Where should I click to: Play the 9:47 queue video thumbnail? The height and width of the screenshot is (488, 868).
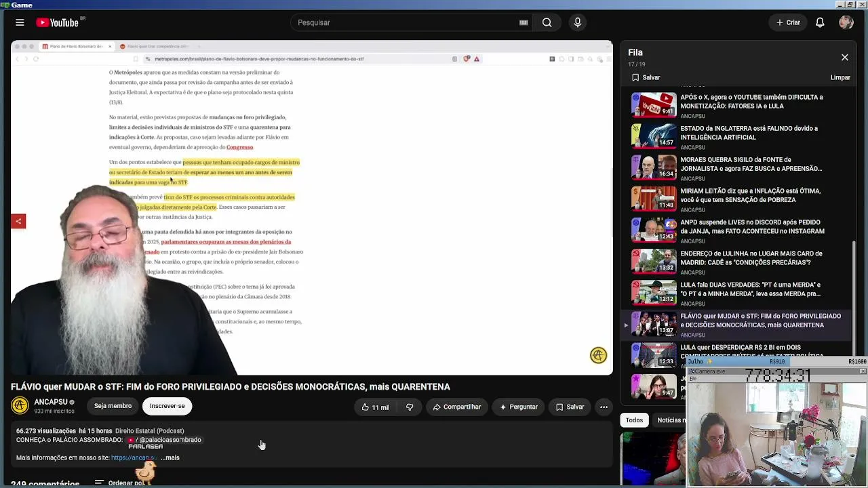click(654, 386)
